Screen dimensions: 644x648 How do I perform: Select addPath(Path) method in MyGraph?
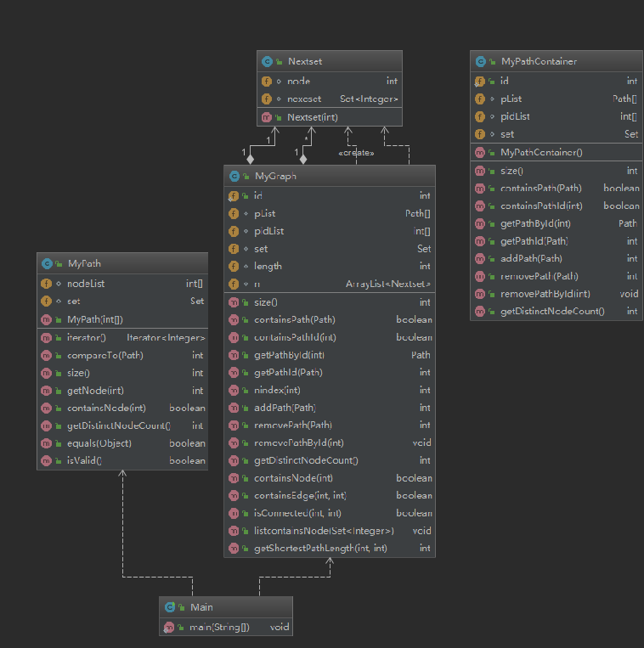285,408
